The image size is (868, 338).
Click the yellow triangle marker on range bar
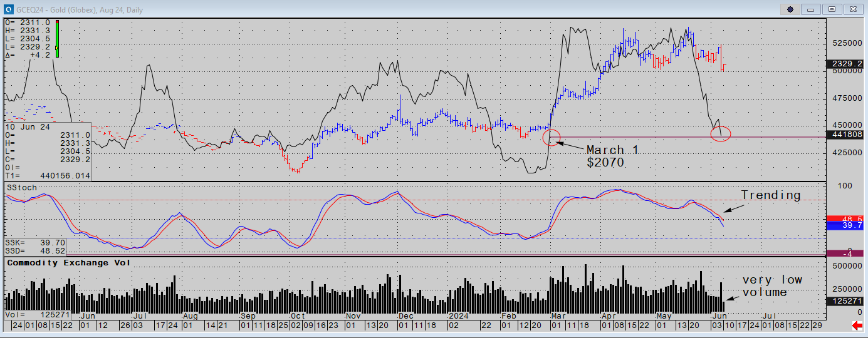click(57, 48)
